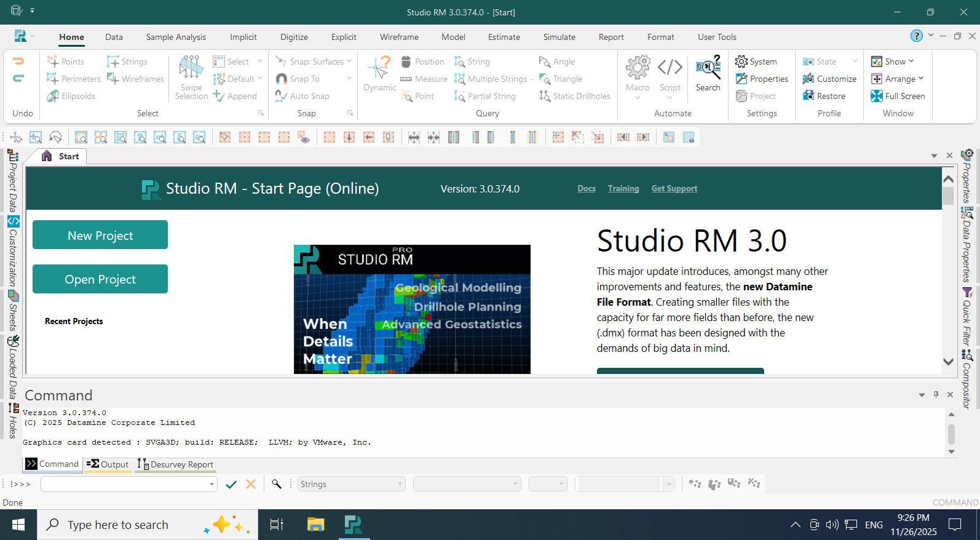
Task: Click the Point query tool
Action: [417, 96]
